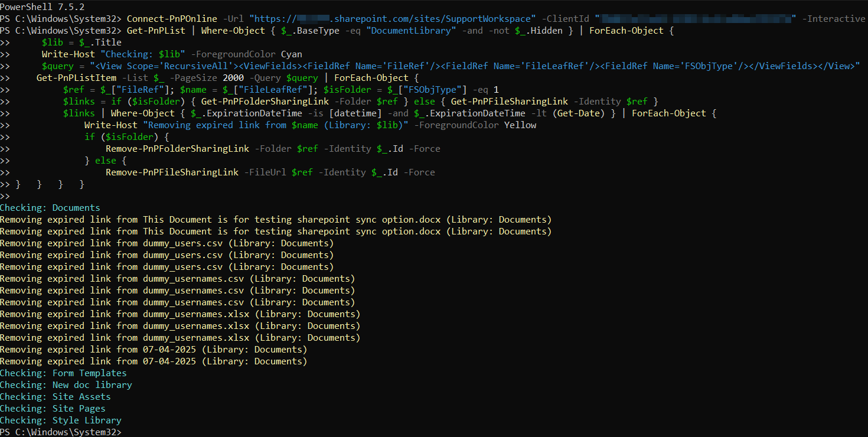Select the -PageSize 2000 parameter
This screenshot has height=437, width=868.
[x=207, y=77]
